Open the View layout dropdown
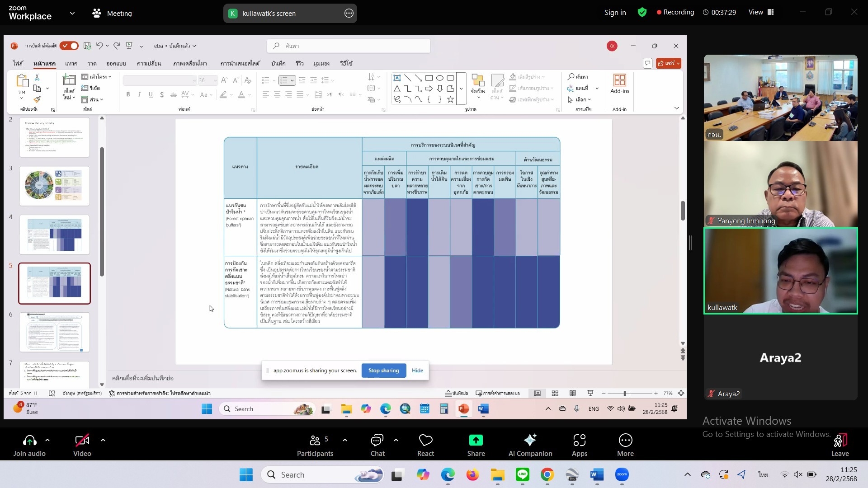The width and height of the screenshot is (868, 488). (761, 12)
